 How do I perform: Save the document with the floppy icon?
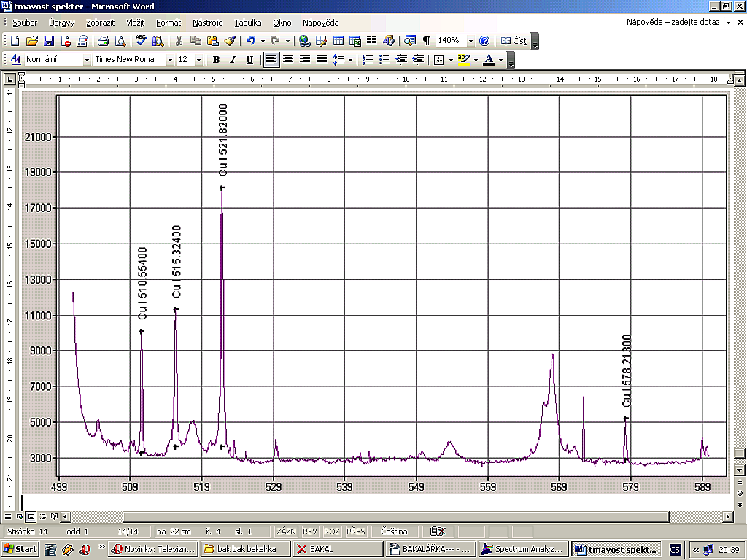[x=49, y=41]
